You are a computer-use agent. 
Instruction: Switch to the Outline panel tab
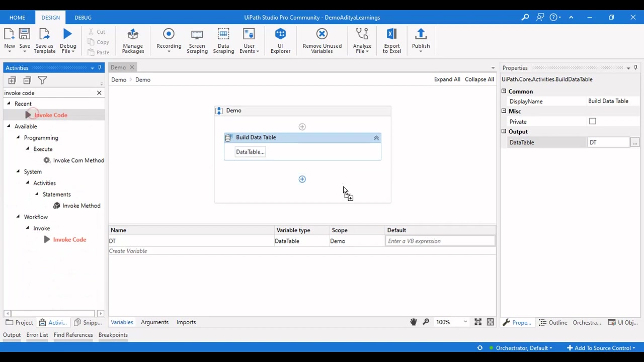pos(553,322)
